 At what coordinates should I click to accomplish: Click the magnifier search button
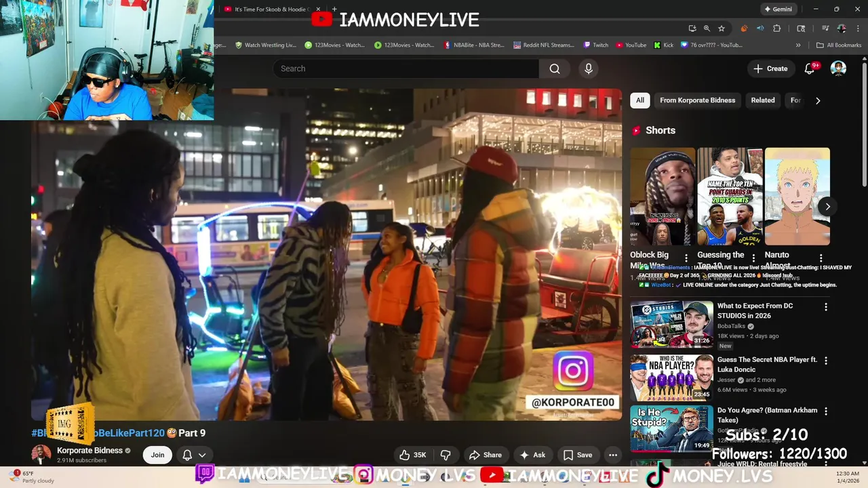click(x=555, y=68)
